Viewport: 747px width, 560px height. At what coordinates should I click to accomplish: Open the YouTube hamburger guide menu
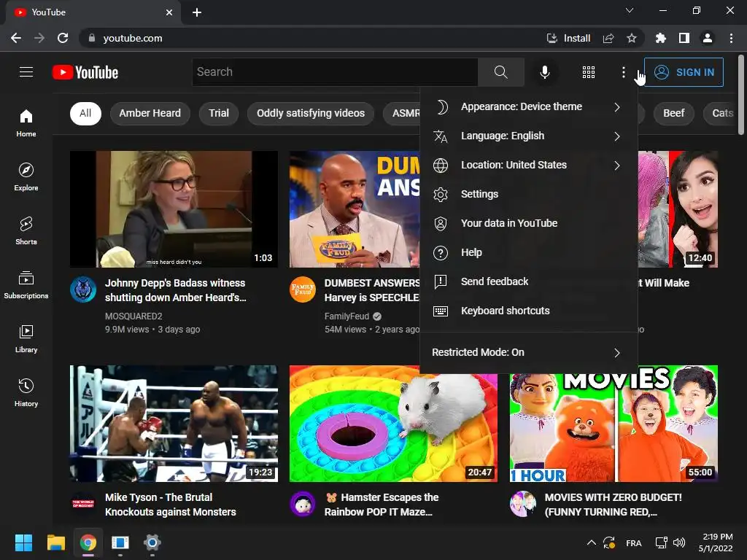[26, 72]
